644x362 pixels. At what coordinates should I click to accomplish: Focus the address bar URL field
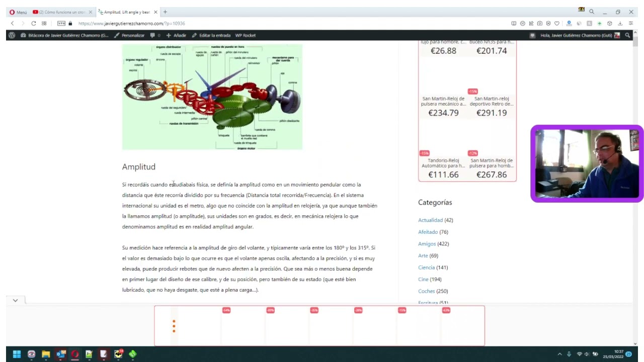tap(132, 24)
